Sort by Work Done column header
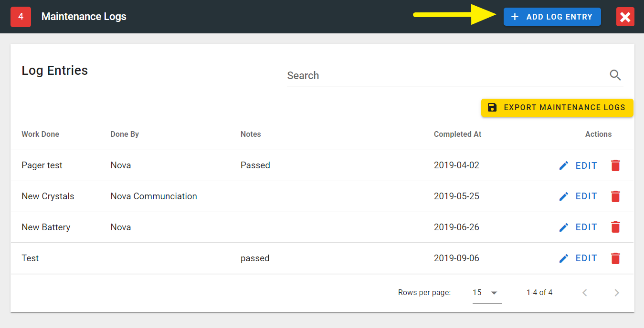This screenshot has width=644, height=328. point(41,134)
